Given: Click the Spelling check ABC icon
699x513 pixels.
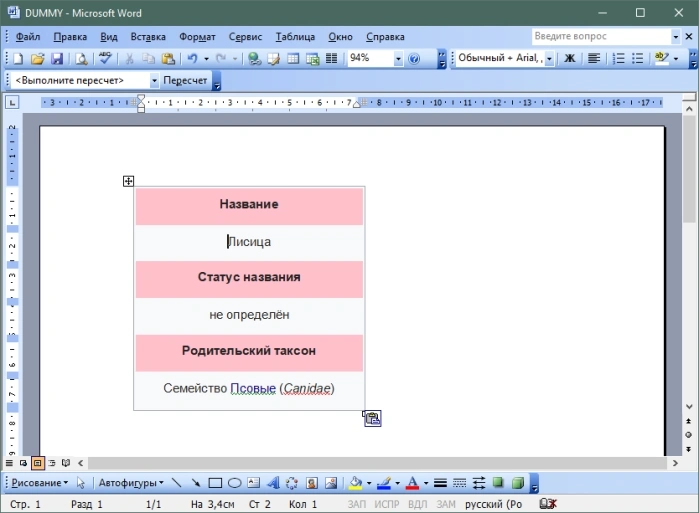Looking at the screenshot, I should [x=105, y=58].
